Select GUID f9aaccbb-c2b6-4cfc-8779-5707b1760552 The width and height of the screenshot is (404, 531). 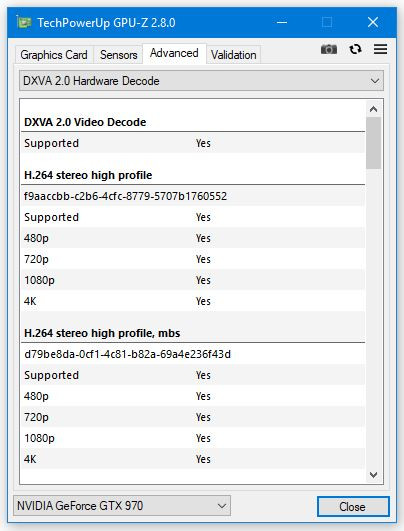pyautogui.click(x=125, y=196)
